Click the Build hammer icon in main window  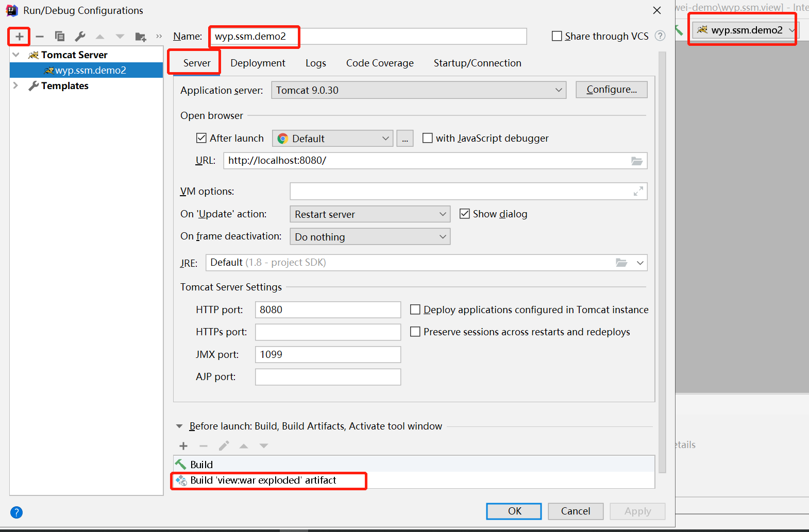(679, 30)
